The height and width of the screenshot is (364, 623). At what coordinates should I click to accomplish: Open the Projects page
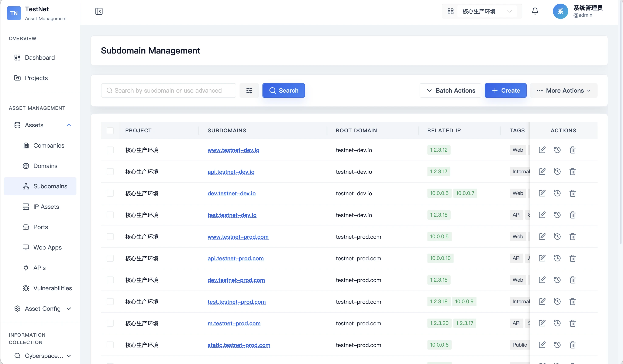pos(40,78)
